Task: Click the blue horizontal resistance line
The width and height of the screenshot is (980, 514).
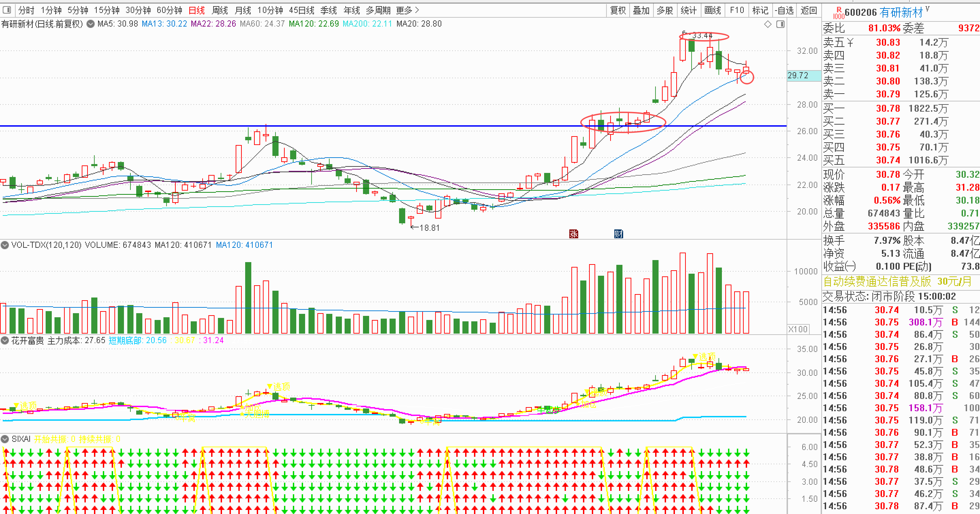Action: (x=393, y=126)
